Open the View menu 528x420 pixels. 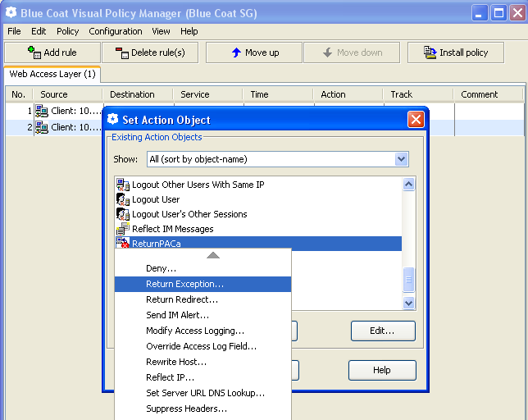coord(161,31)
